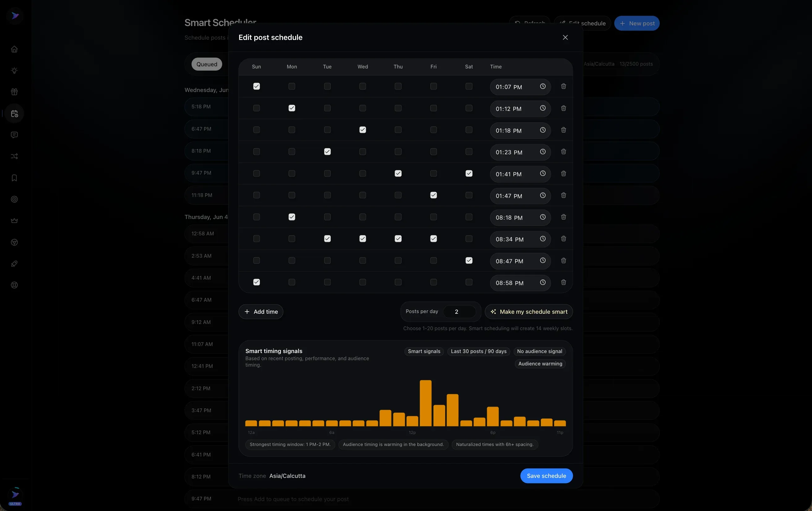Open clock picker for 08:34 PM
Viewport: 812px width, 511px height.
click(542, 239)
